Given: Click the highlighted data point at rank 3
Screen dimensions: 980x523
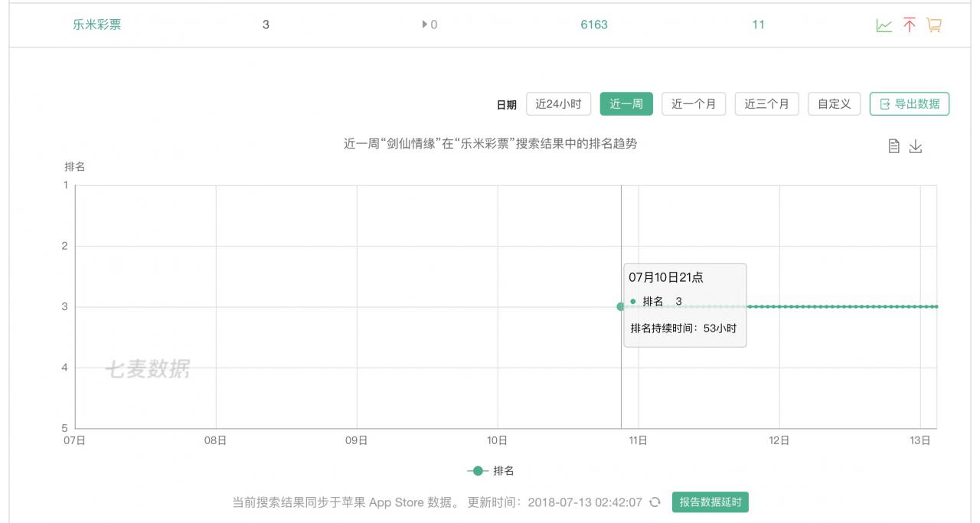Looking at the screenshot, I should 621,306.
